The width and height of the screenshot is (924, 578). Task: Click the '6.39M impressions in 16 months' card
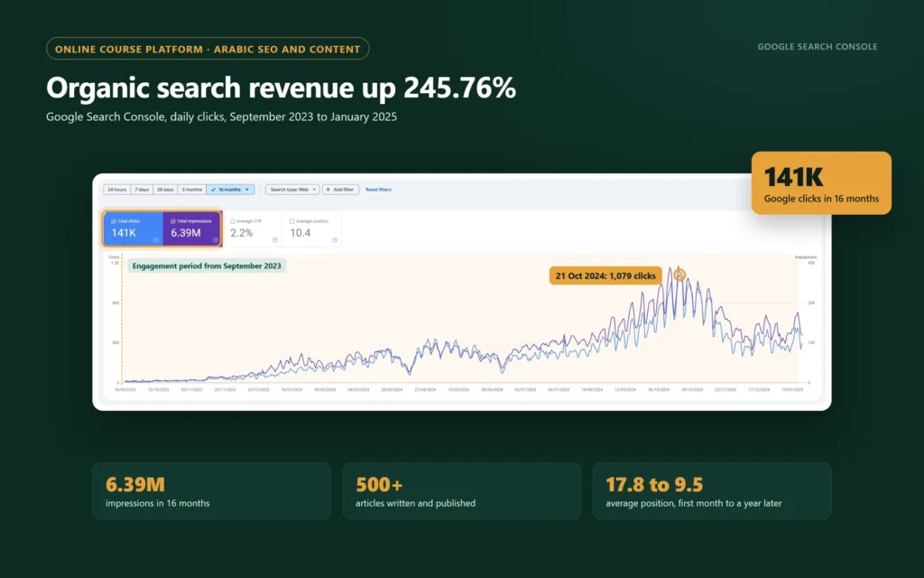[211, 491]
